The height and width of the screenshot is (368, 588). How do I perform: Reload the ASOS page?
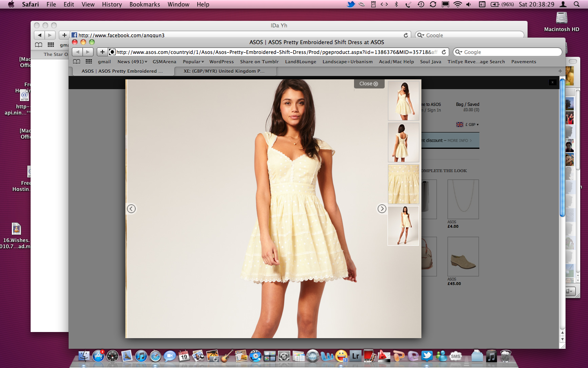point(444,52)
